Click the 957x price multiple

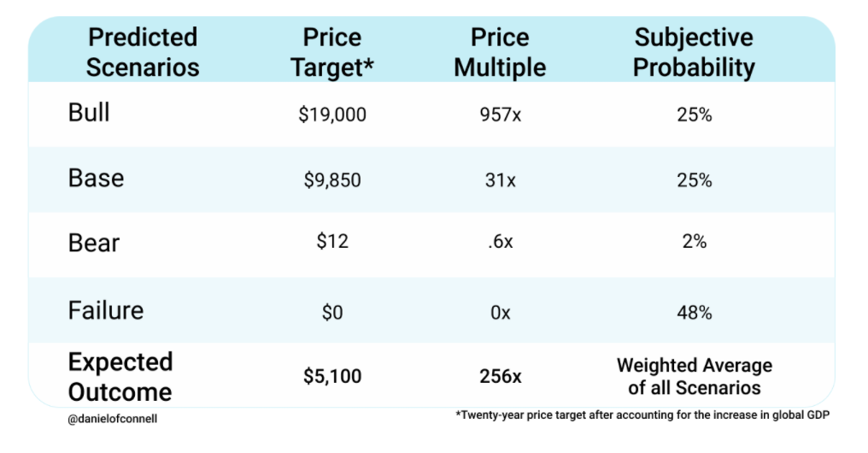500,115
